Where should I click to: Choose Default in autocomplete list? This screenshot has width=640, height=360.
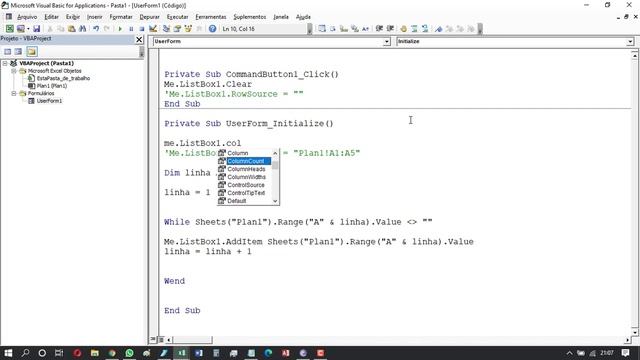(244, 201)
